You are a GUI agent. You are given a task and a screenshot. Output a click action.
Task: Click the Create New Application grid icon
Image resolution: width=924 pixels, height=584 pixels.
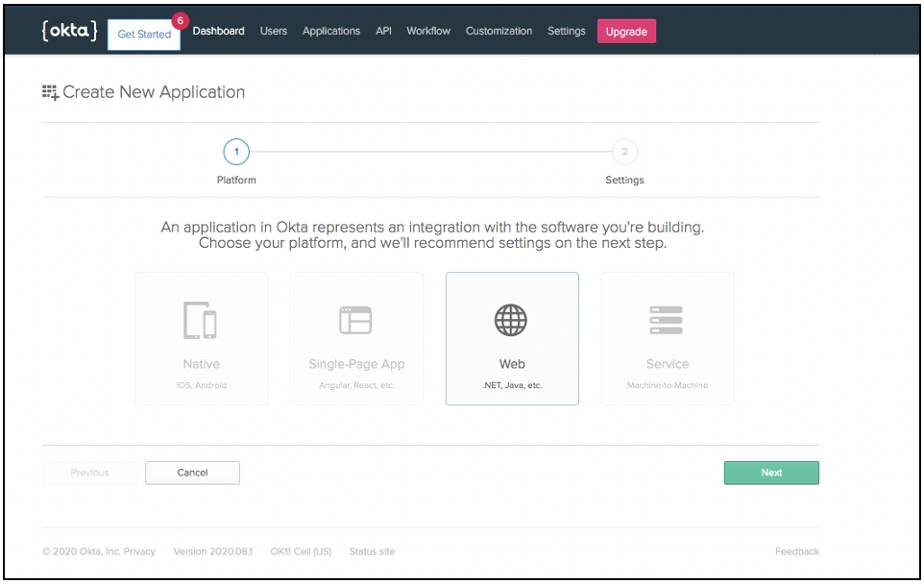coord(50,92)
